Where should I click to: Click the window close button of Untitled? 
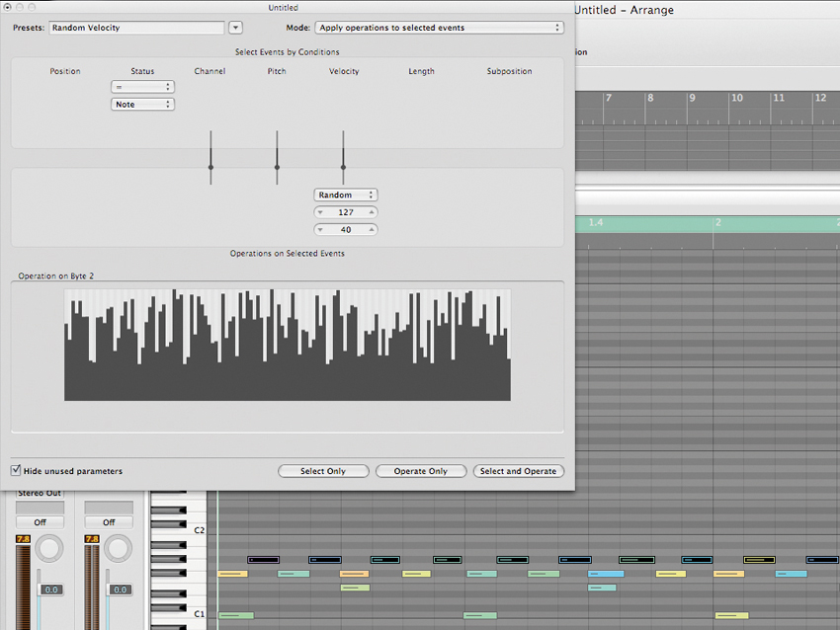[8, 7]
